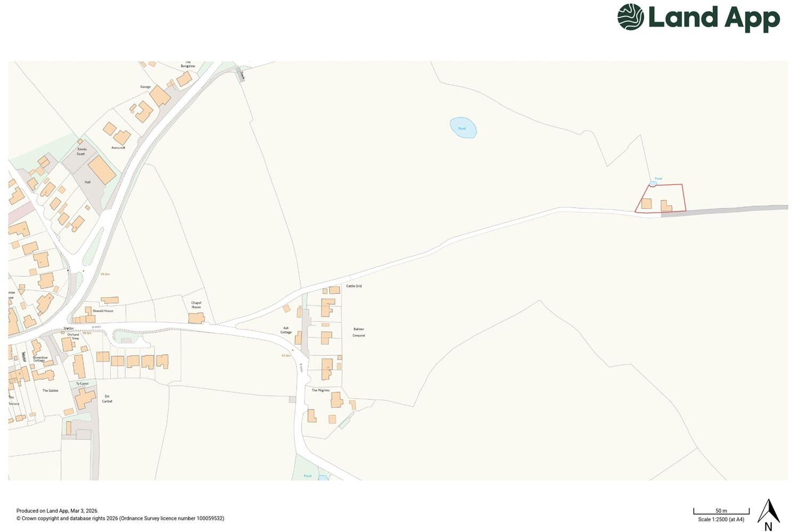
Task: Click the Garage building footprint
Action: (160, 96)
